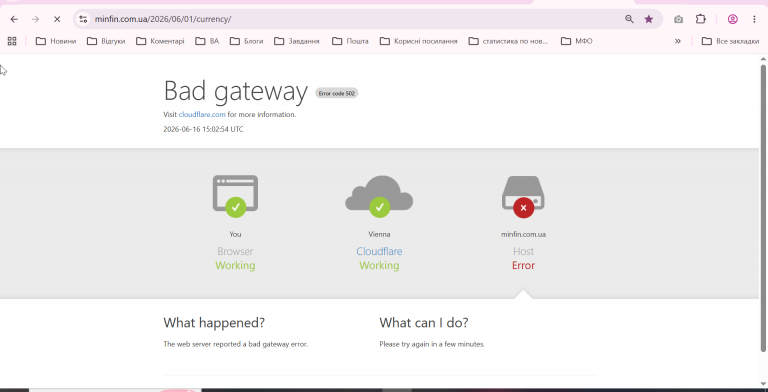Open the статистика по нов... bookmark folder
The width and height of the screenshot is (768, 392).
pyautogui.click(x=508, y=41)
